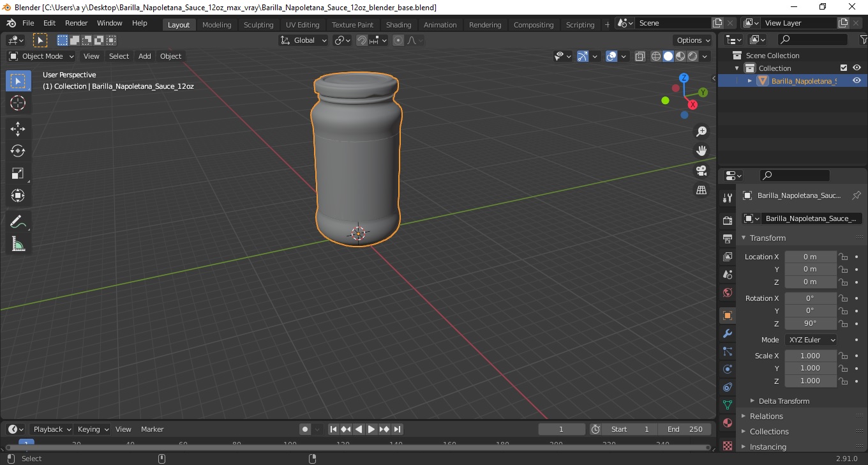Toggle proportional editing button
This screenshot has height=465, width=868.
coord(398,40)
